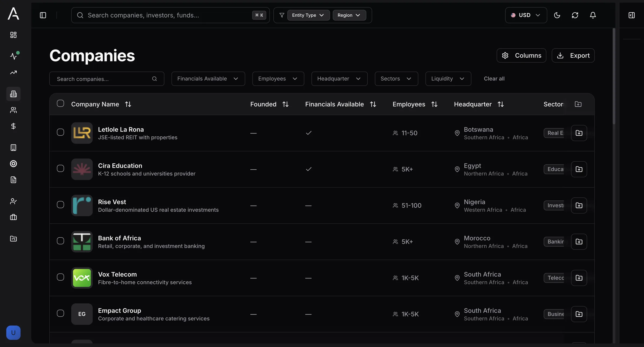Sort by Company Name column

click(128, 104)
